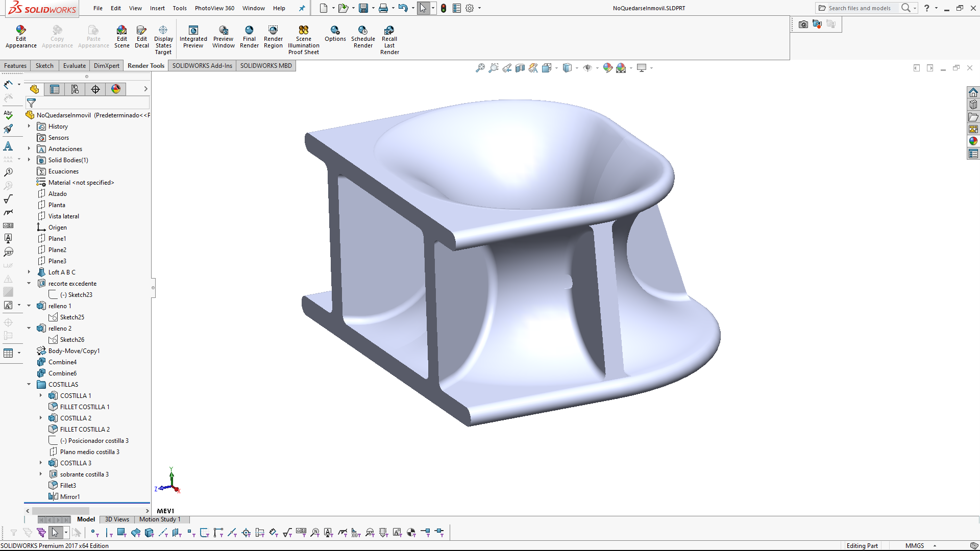Viewport: 980px width, 551px height.
Task: Switch to Motion Study 1 tab
Action: coord(160,519)
